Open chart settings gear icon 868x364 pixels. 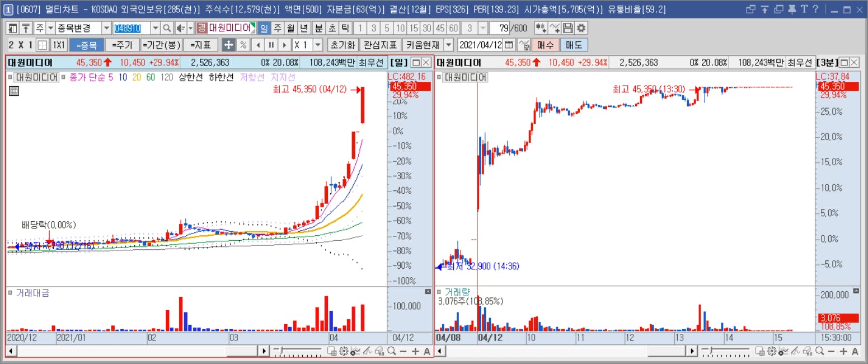tap(581, 28)
